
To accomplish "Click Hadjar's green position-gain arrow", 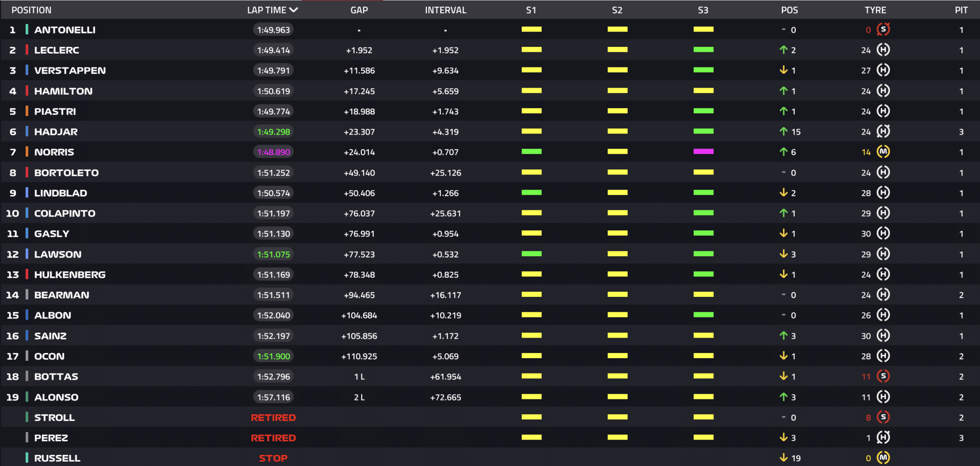I will point(783,131).
